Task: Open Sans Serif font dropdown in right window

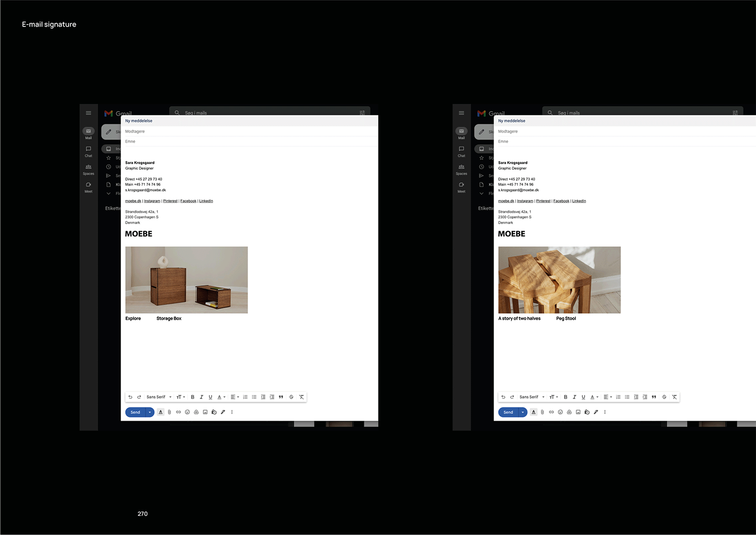Action: [532, 397]
